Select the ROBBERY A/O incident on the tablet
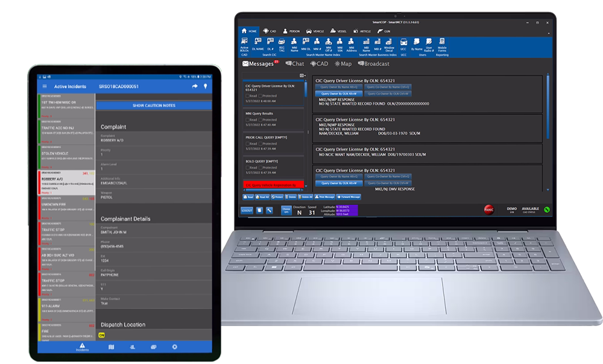Viewport: 603px width, 364px height. (68, 183)
